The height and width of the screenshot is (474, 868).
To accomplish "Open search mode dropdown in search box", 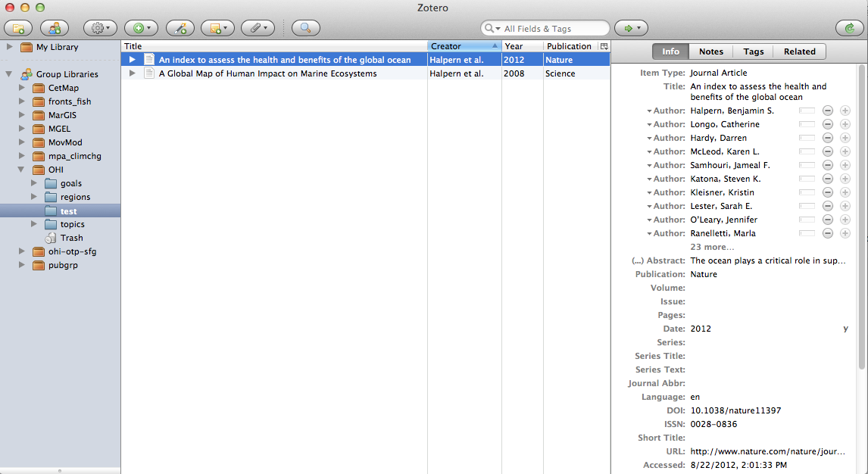I will point(492,28).
